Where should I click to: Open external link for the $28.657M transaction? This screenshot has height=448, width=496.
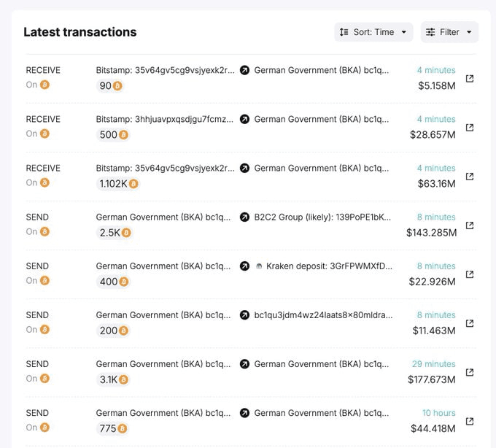click(470, 128)
